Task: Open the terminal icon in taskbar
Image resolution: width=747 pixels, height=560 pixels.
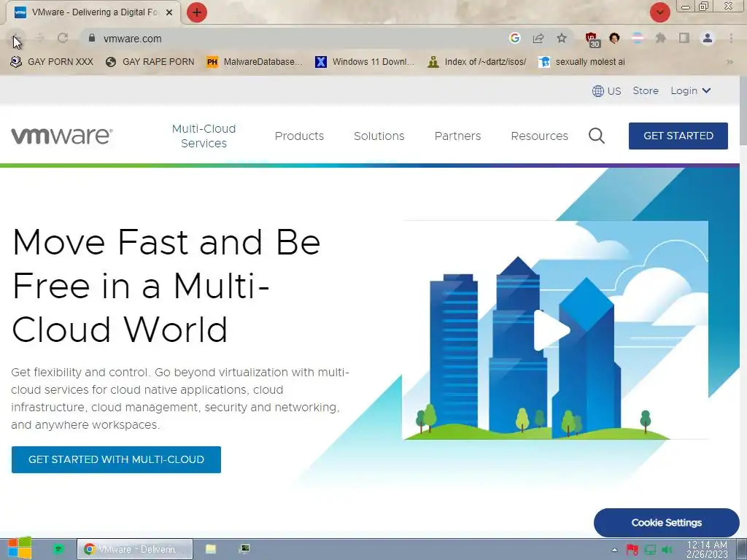Action: (x=244, y=549)
